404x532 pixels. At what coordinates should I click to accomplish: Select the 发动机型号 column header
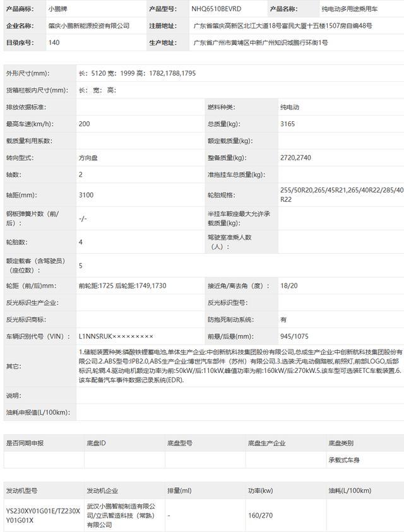coord(21,490)
